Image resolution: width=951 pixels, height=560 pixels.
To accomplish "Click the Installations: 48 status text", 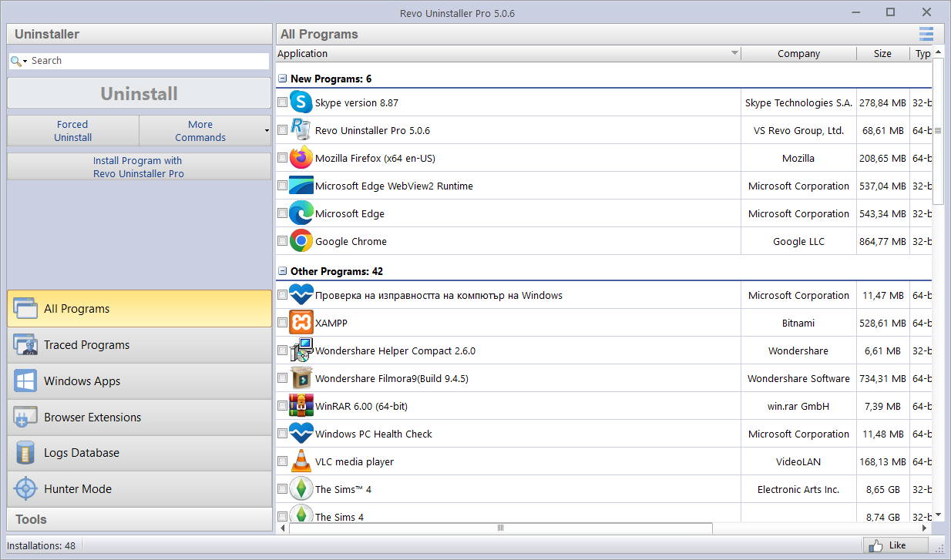I will (x=42, y=545).
